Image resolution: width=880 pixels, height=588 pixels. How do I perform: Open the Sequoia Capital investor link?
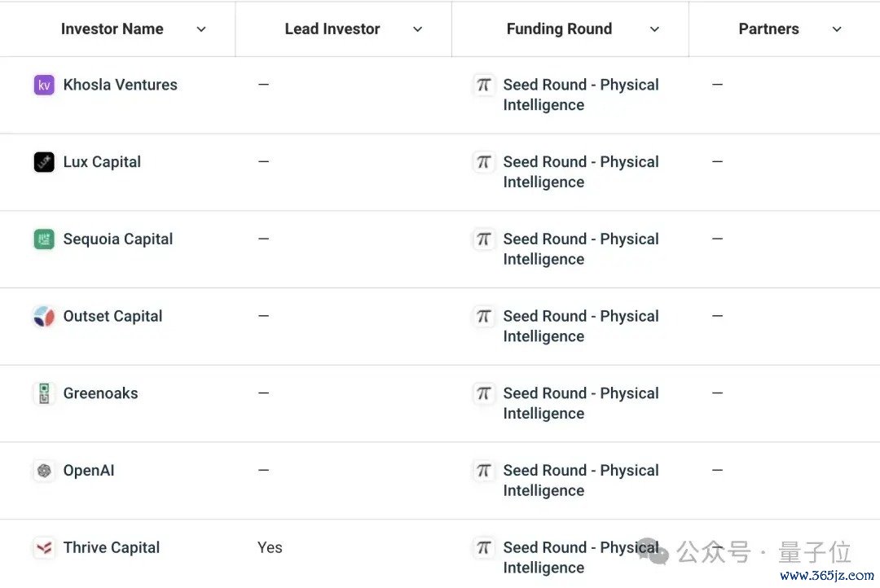coord(118,239)
